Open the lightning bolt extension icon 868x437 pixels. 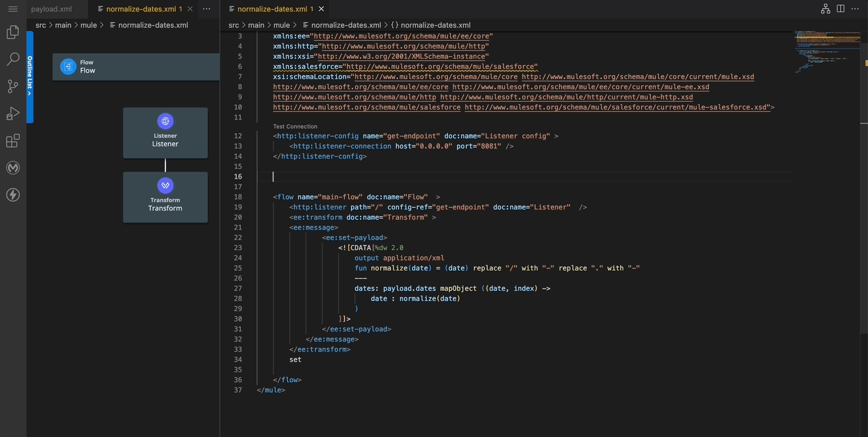12,195
